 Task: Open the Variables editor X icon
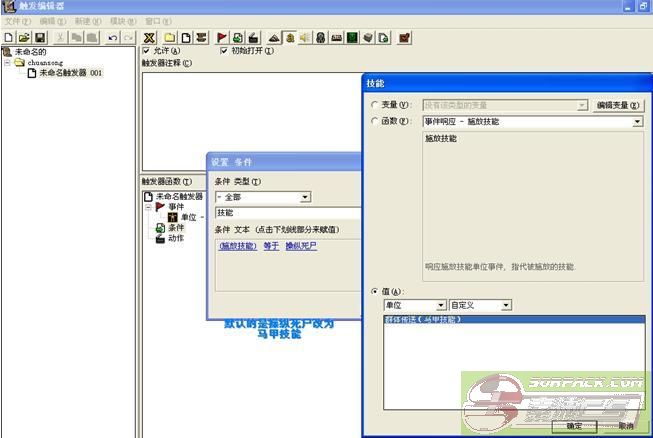point(150,38)
